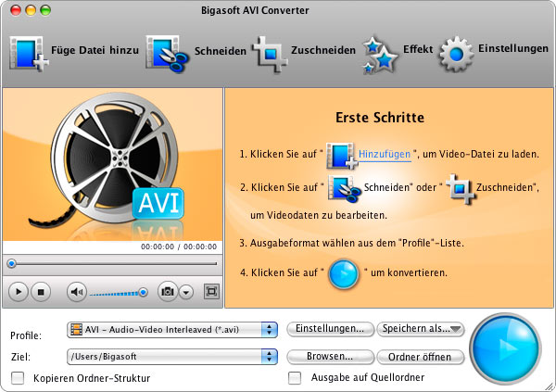Screen dimensions: 556x392
Task: Click the Effekt toolbar label
Action: click(x=418, y=49)
